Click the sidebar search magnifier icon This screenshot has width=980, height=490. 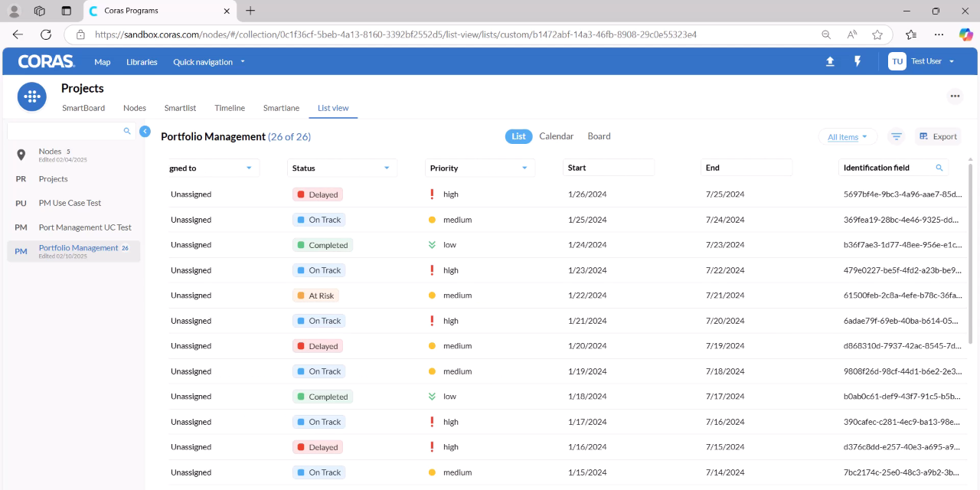pyautogui.click(x=128, y=132)
